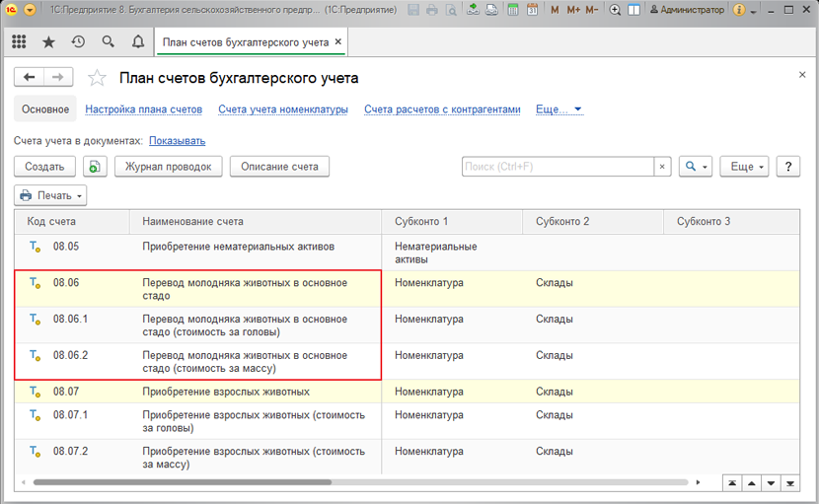Screen dimensions: 819x504
Task: Click the horizontal scrollbar thumb
Action: coord(183,482)
